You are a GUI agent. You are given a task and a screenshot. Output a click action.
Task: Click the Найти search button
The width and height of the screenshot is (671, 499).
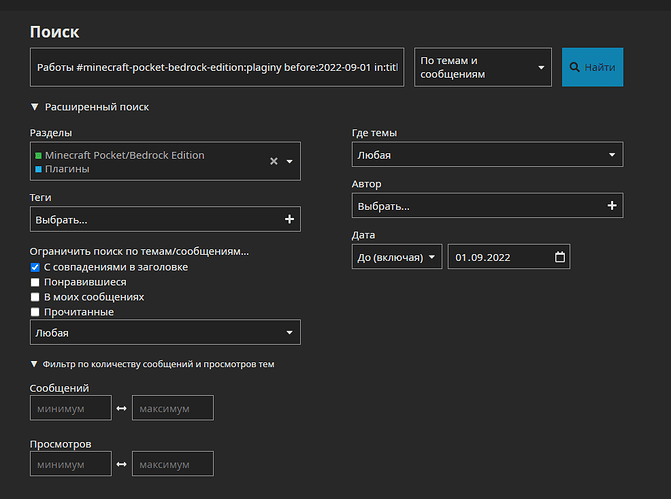coord(592,67)
